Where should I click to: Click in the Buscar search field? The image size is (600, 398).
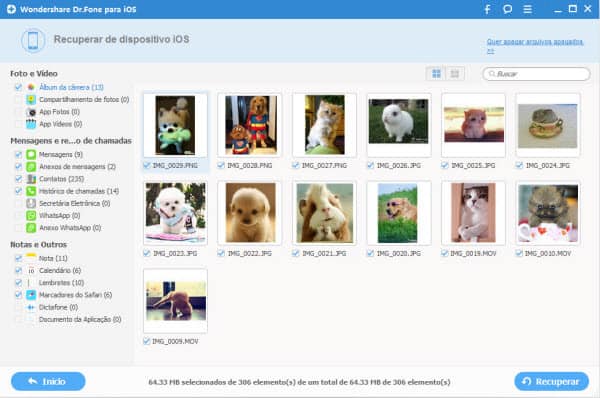[536, 74]
